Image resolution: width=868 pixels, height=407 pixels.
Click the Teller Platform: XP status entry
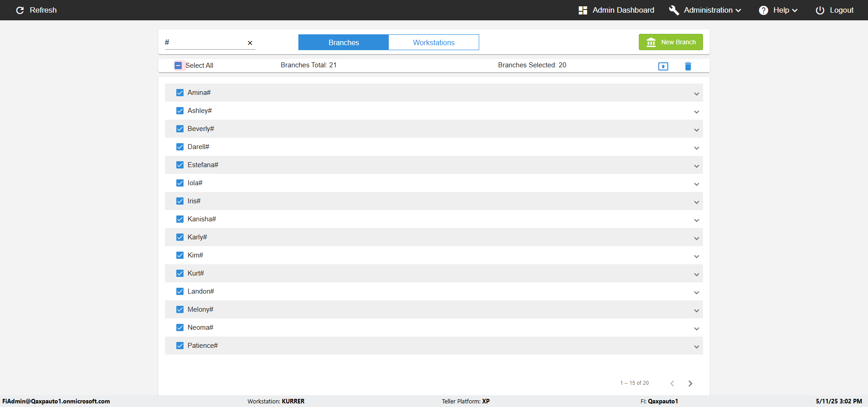(x=466, y=401)
